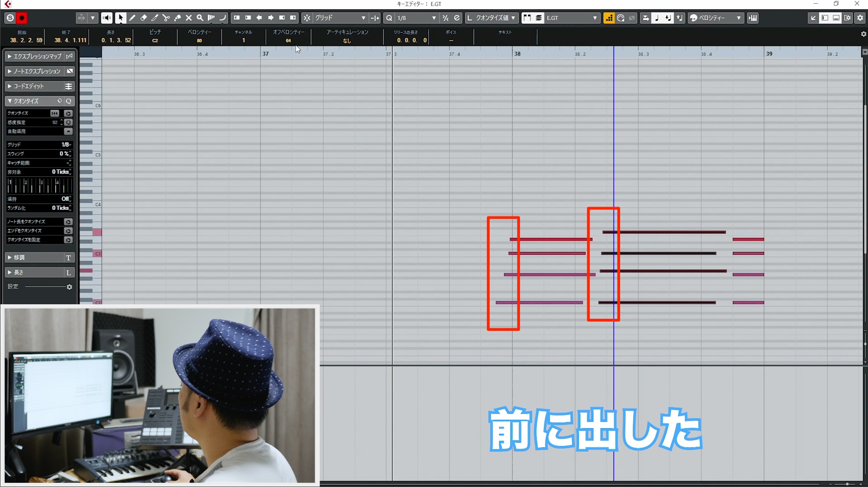Toggle the Solo Editor button

[x=10, y=18]
